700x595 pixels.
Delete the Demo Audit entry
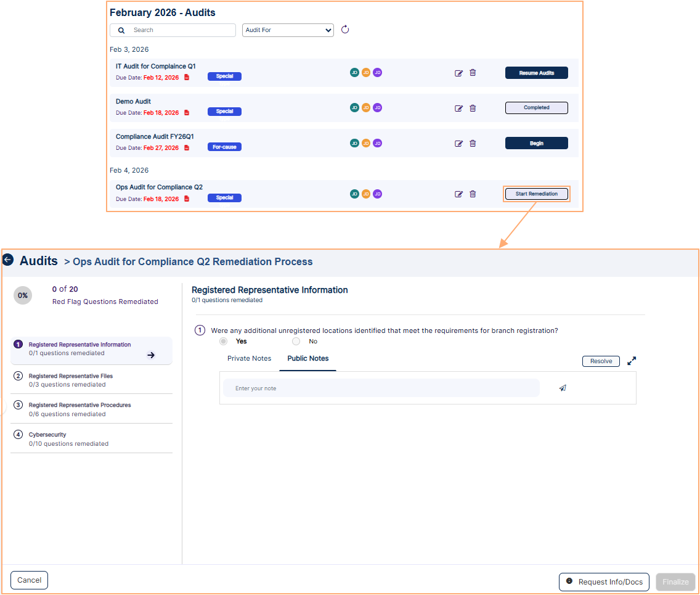pos(473,108)
